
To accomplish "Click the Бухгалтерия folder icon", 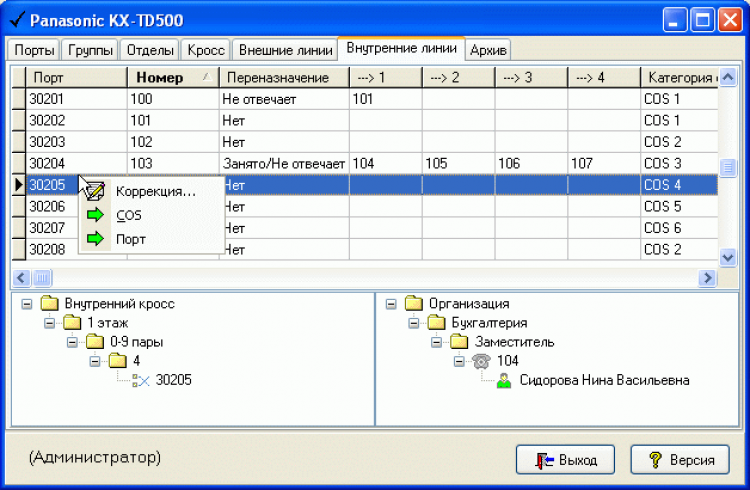I will (x=436, y=322).
